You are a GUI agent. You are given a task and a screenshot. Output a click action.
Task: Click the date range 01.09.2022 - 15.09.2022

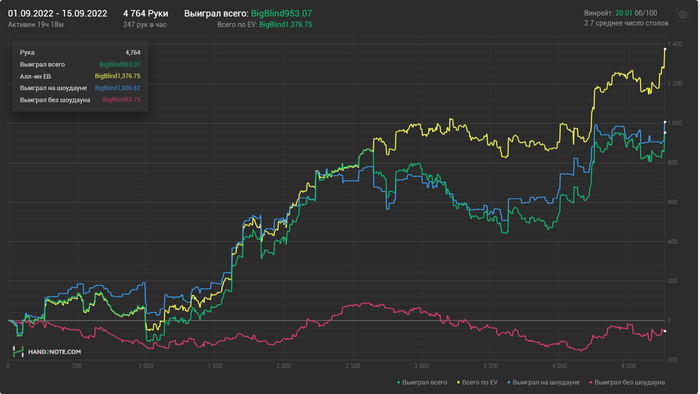click(57, 14)
